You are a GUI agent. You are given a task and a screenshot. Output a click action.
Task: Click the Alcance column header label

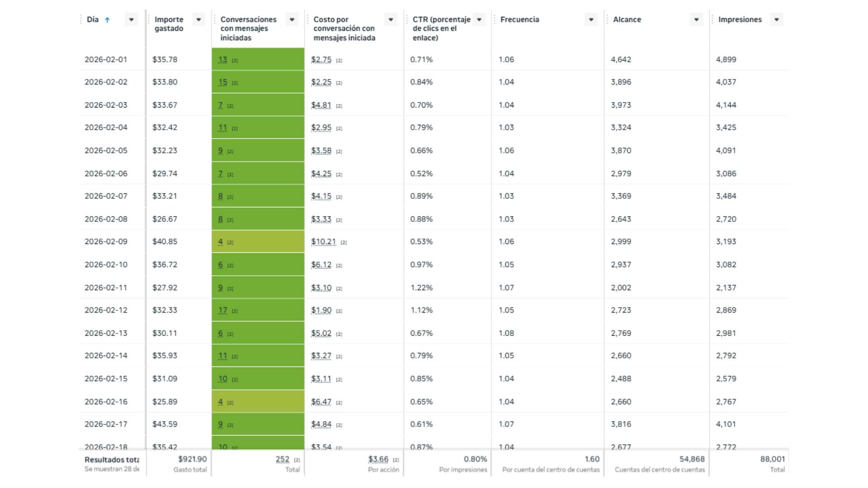[627, 20]
